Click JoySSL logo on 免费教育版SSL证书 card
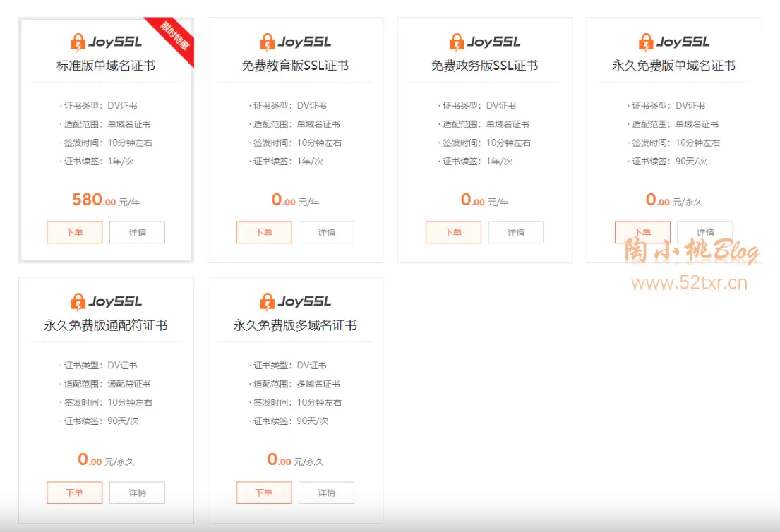This screenshot has width=780, height=532. click(x=296, y=42)
